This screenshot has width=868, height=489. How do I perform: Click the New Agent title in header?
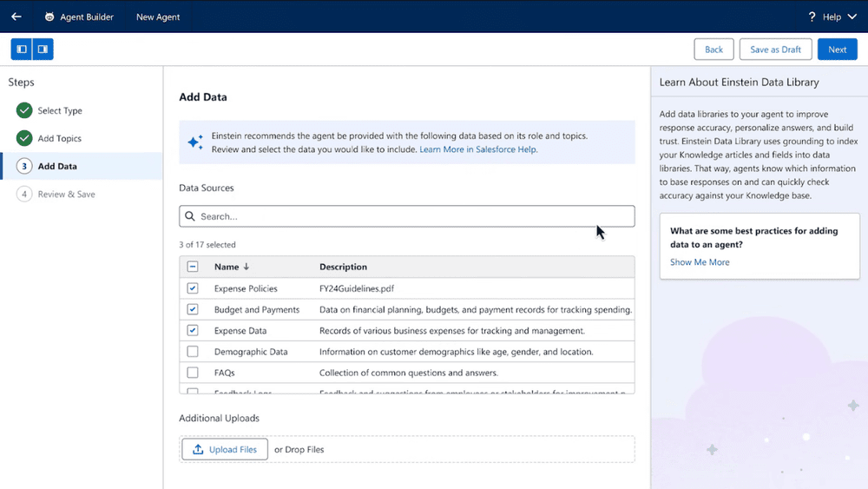coord(158,17)
